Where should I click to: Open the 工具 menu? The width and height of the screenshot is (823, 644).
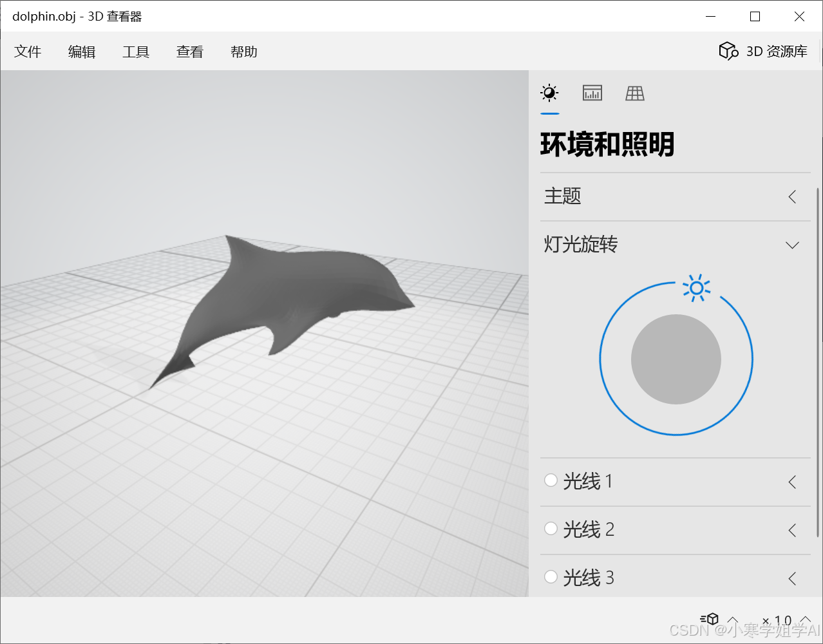click(x=136, y=52)
